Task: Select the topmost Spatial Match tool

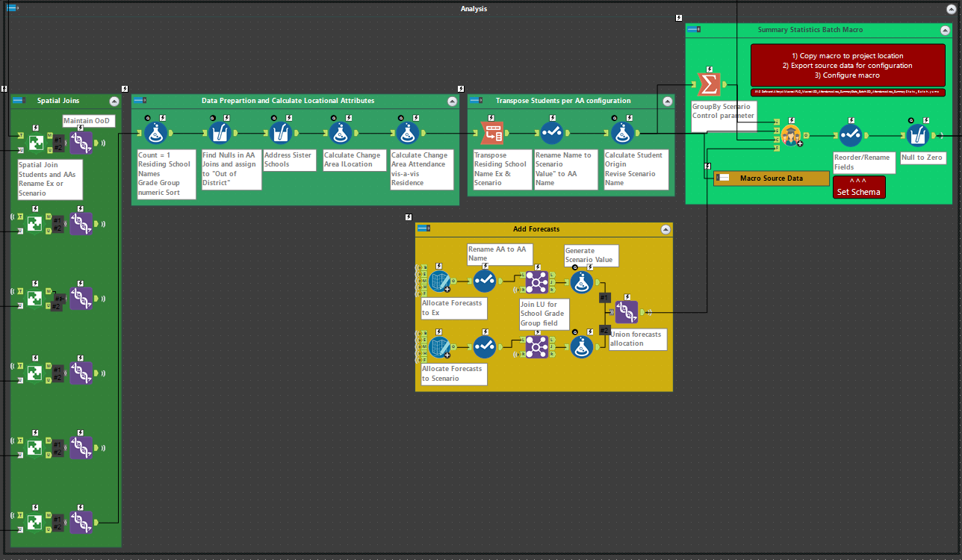Action: tap(34, 141)
